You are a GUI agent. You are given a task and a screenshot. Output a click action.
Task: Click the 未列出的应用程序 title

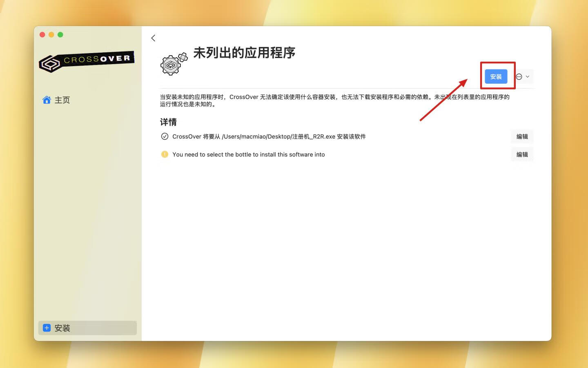[x=244, y=53]
